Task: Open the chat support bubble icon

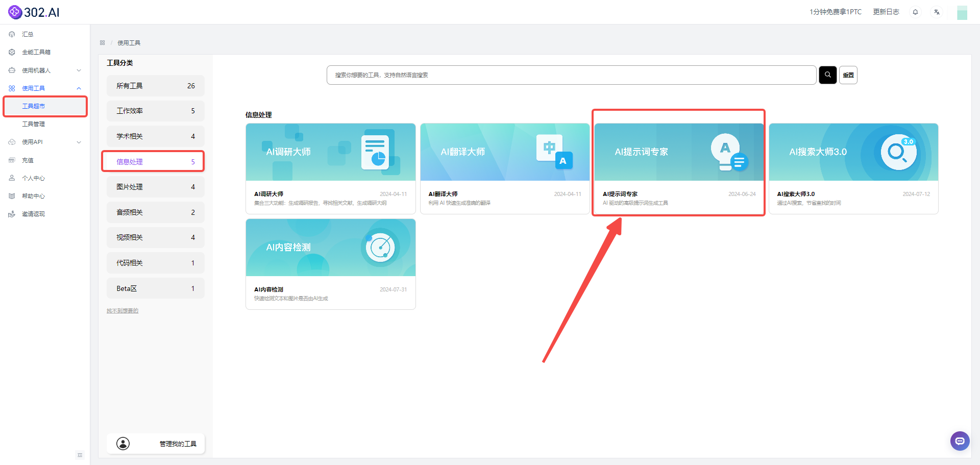Action: [x=960, y=441]
